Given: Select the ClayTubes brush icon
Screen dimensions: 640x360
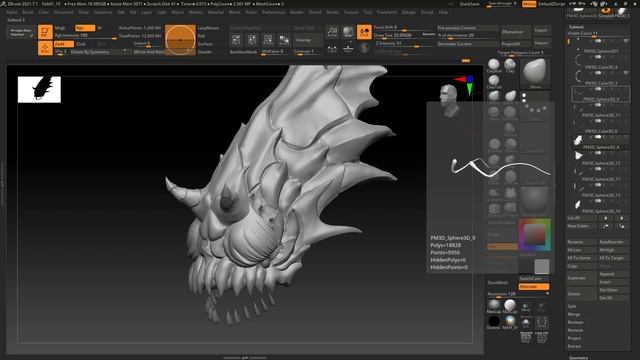Looking at the screenshot, I should point(494,81).
